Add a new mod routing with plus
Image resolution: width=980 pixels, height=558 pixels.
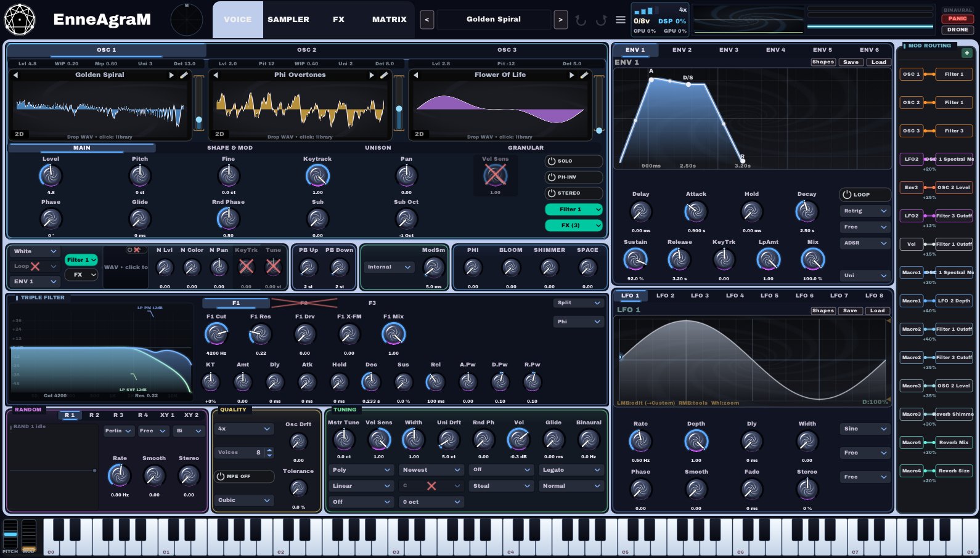tap(967, 53)
